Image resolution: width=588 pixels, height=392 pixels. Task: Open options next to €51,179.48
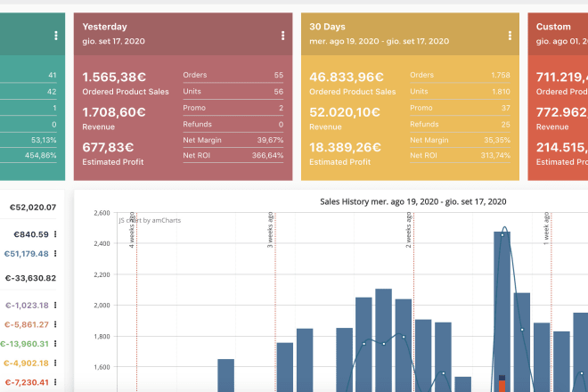tap(55, 254)
